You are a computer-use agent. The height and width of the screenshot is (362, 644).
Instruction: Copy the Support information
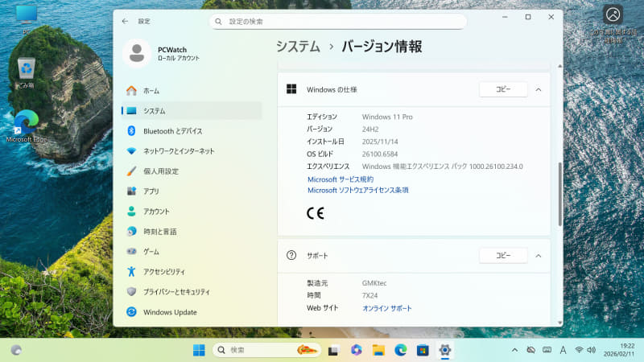(x=503, y=256)
